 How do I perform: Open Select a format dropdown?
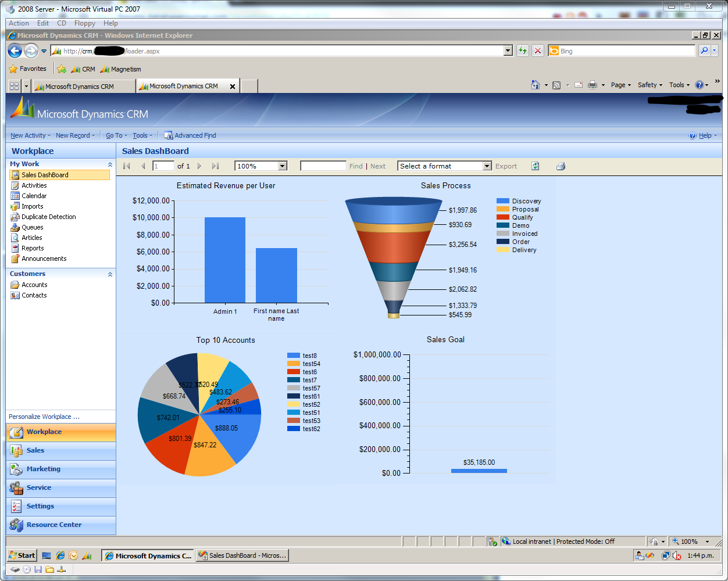pyautogui.click(x=487, y=166)
